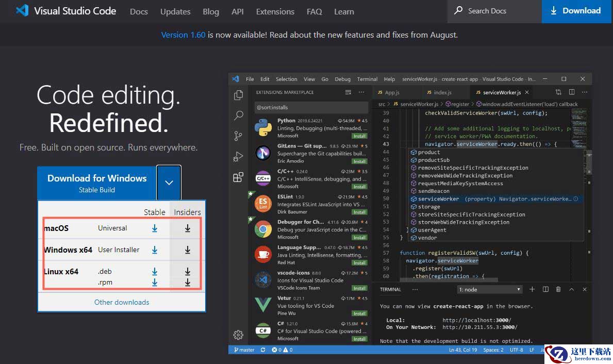Switch to the App.js editor tab
The height and width of the screenshot is (364, 613).
(389, 92)
